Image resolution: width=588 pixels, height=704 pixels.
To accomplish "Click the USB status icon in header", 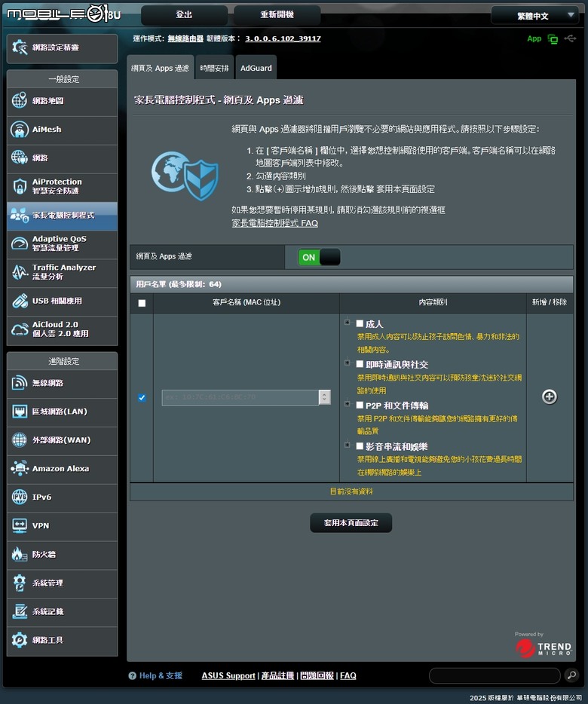I will click(x=570, y=38).
